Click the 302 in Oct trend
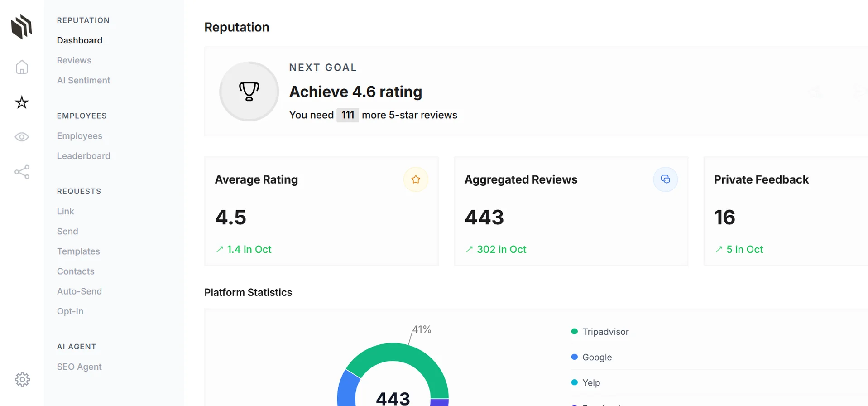The width and height of the screenshot is (868, 406). (496, 249)
